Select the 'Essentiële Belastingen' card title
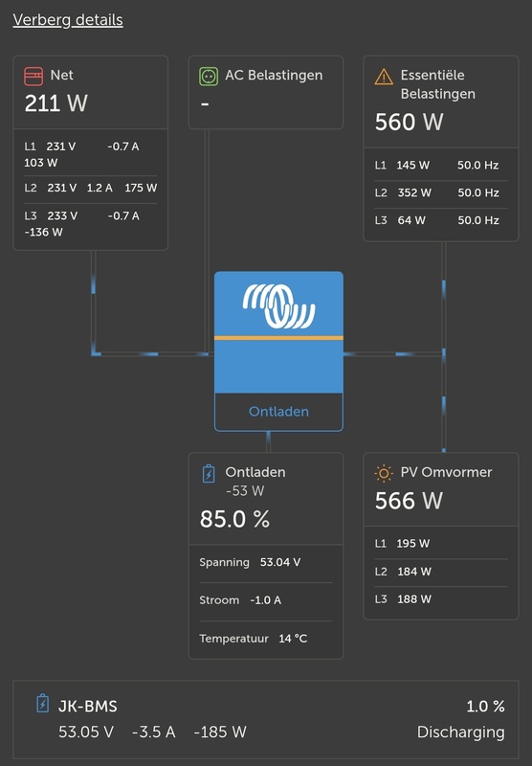The height and width of the screenshot is (766, 532). tap(438, 84)
